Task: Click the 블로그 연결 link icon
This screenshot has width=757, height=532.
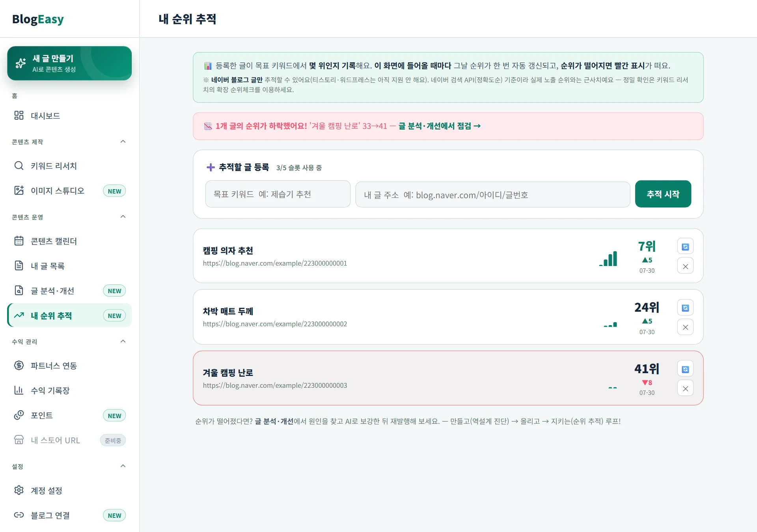Action: point(19,515)
